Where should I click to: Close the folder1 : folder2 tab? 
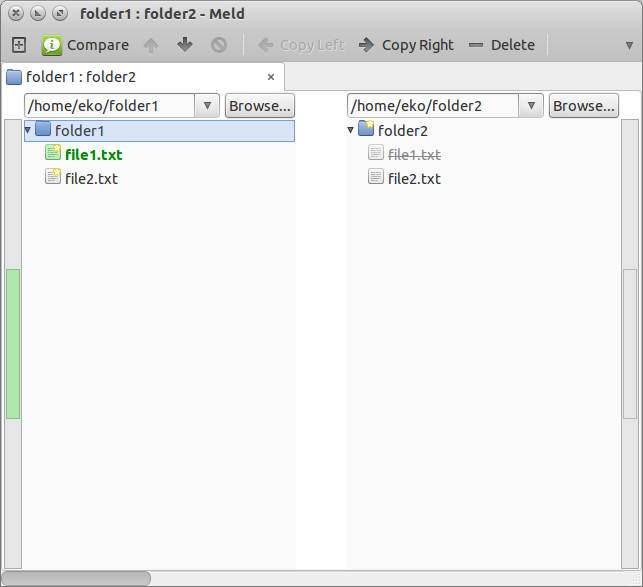coord(271,77)
